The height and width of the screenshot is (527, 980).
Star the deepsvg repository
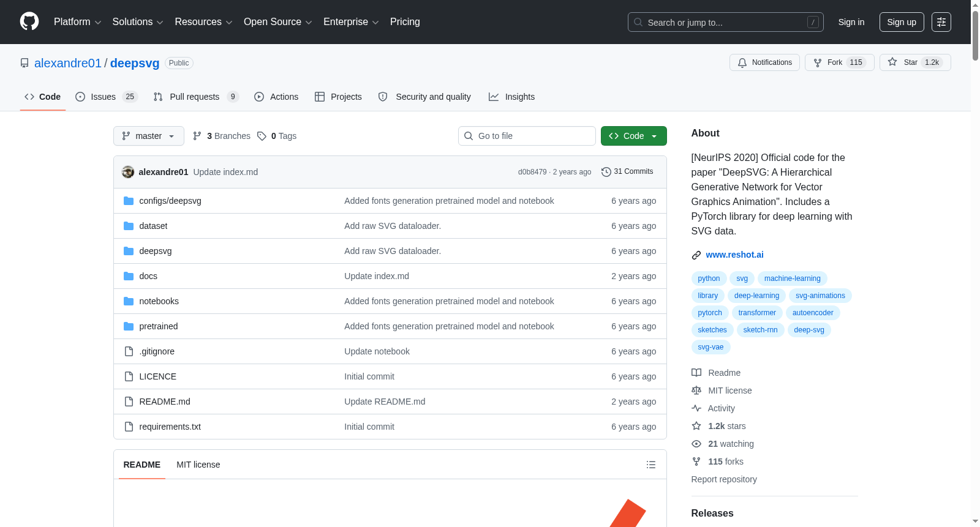pos(915,62)
